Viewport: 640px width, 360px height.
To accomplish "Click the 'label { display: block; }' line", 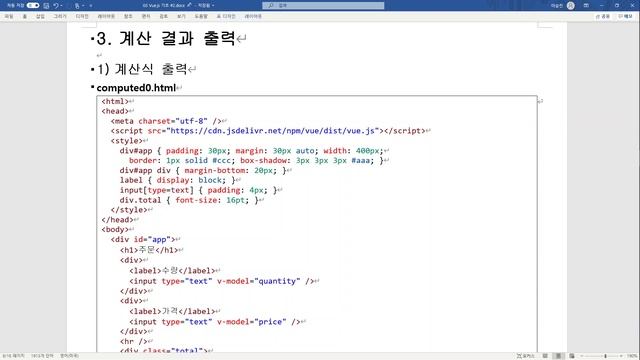I will (x=177, y=180).
